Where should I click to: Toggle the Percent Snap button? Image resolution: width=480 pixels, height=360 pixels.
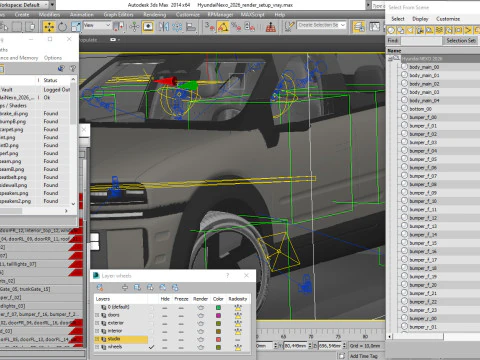click(236, 27)
